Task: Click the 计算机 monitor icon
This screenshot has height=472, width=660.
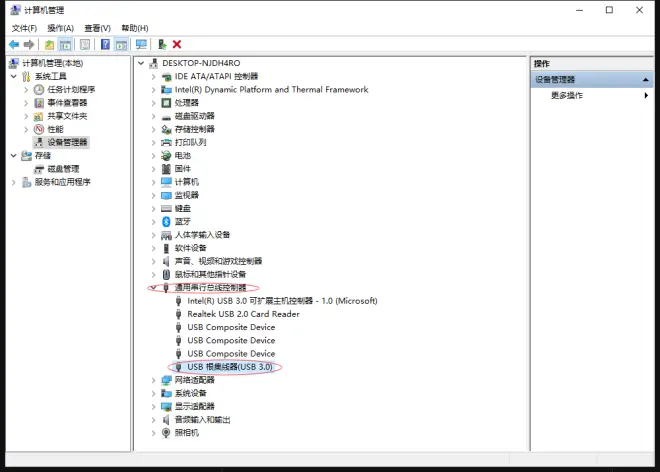Action: tap(166, 182)
